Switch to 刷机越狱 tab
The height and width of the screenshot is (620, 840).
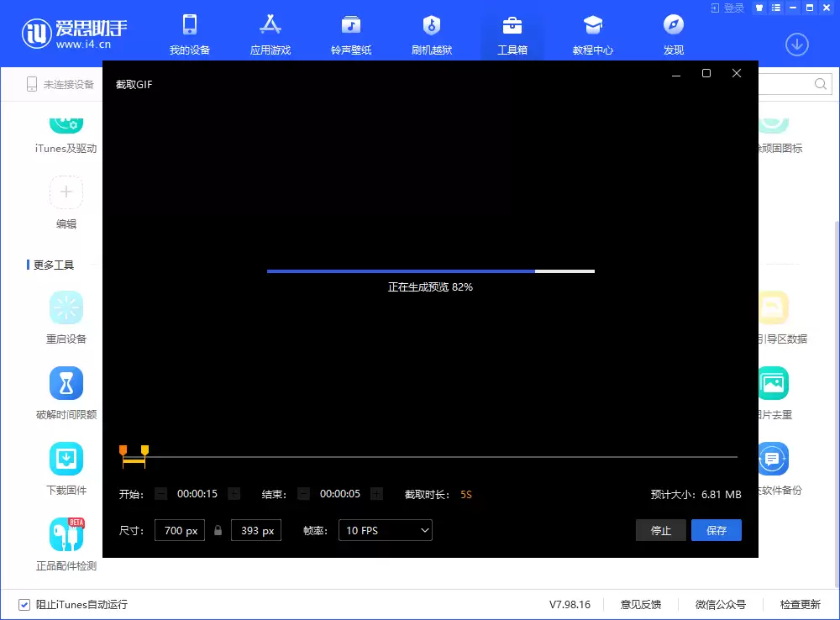[431, 34]
